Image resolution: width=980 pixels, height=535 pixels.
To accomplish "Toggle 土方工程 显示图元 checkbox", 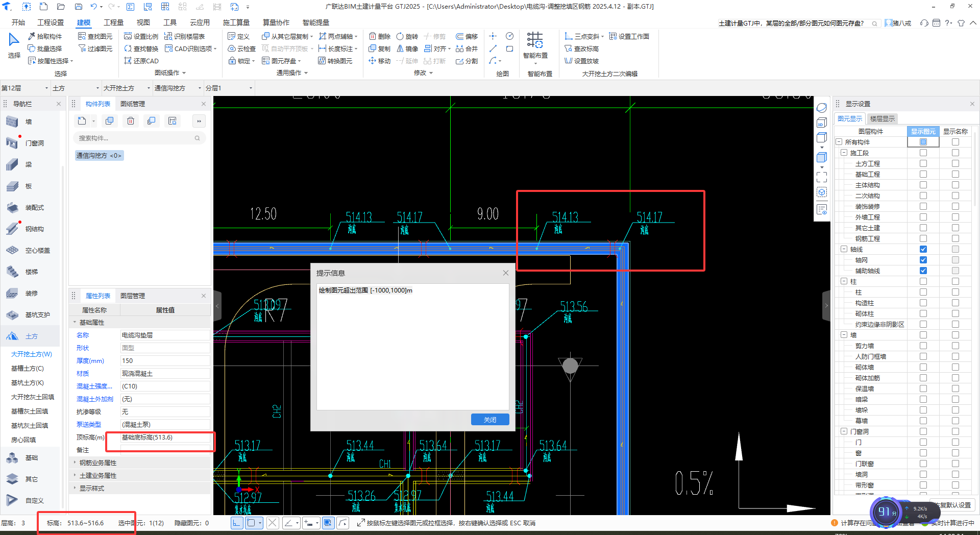I will (x=923, y=163).
